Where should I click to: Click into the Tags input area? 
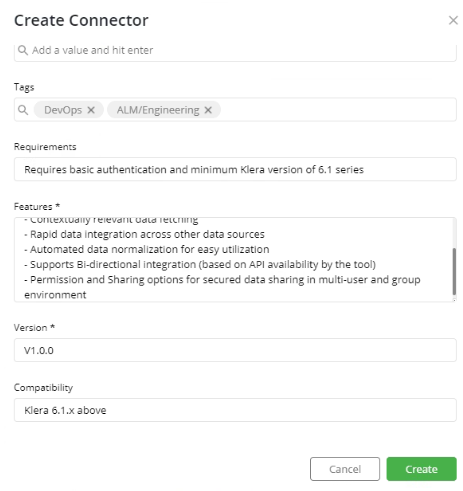[x=337, y=110]
